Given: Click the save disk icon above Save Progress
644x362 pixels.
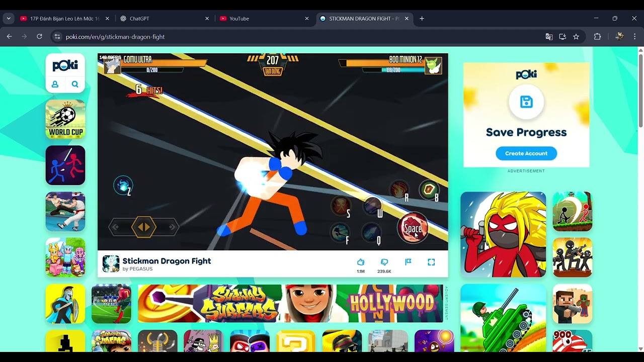Looking at the screenshot, I should pyautogui.click(x=526, y=102).
